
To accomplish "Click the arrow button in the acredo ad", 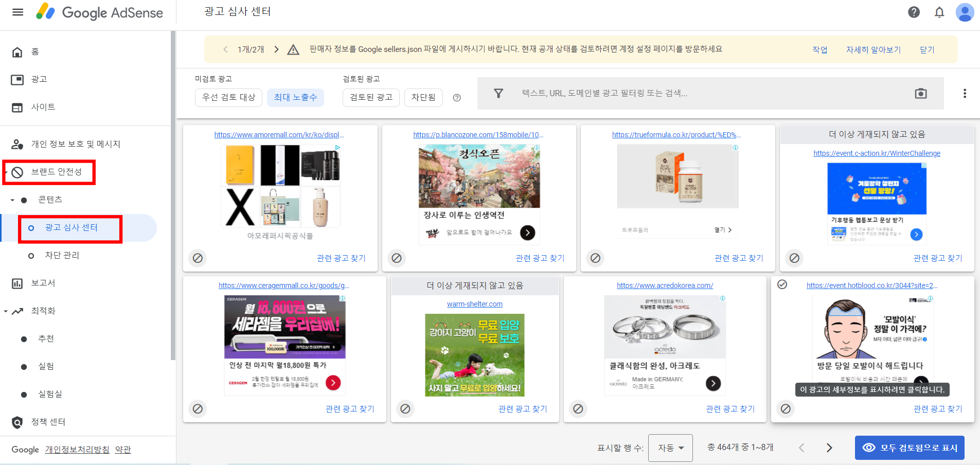I will (x=713, y=383).
